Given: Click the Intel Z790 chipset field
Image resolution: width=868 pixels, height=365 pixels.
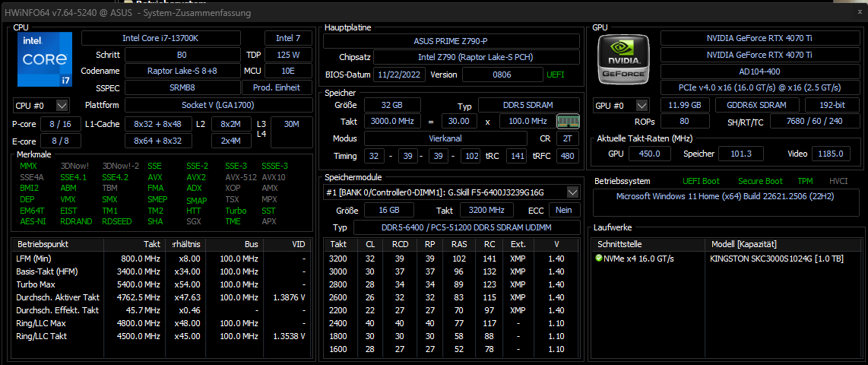Looking at the screenshot, I should coord(476,57).
